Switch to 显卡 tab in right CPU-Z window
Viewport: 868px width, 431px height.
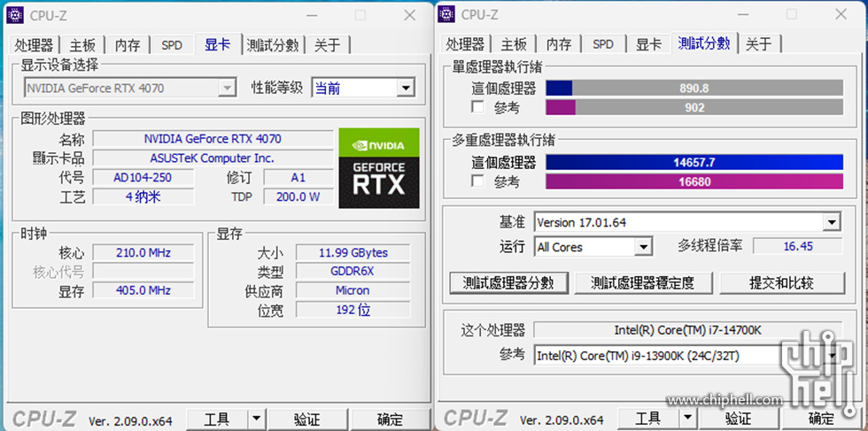(x=648, y=45)
